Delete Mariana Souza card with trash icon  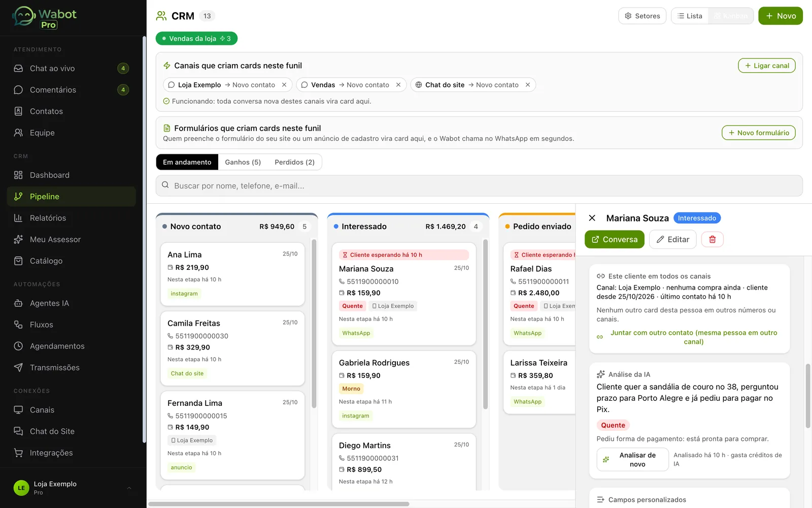point(712,239)
